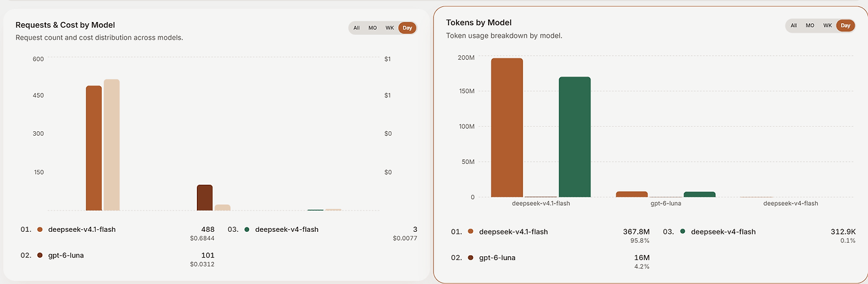Image resolution: width=868 pixels, height=284 pixels.
Task: Select MO range in Requests & Cost panel
Action: [372, 28]
